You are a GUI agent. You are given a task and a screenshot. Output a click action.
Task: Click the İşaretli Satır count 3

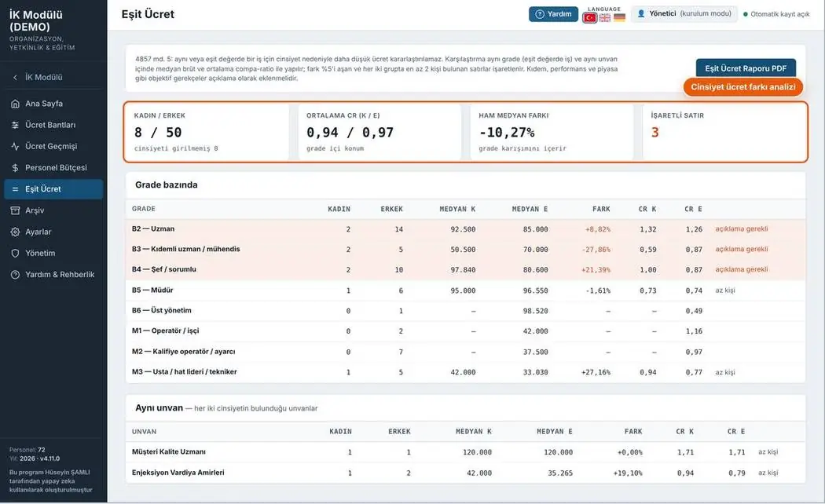654,133
